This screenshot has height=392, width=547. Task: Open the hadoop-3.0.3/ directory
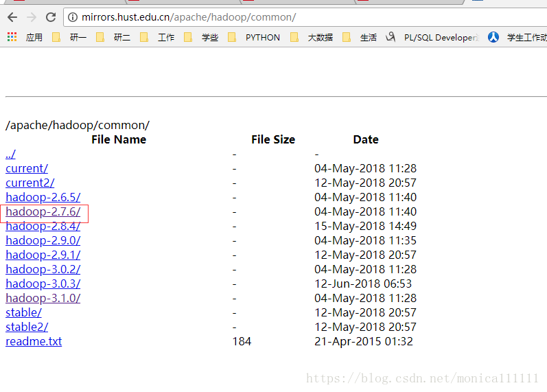point(43,284)
